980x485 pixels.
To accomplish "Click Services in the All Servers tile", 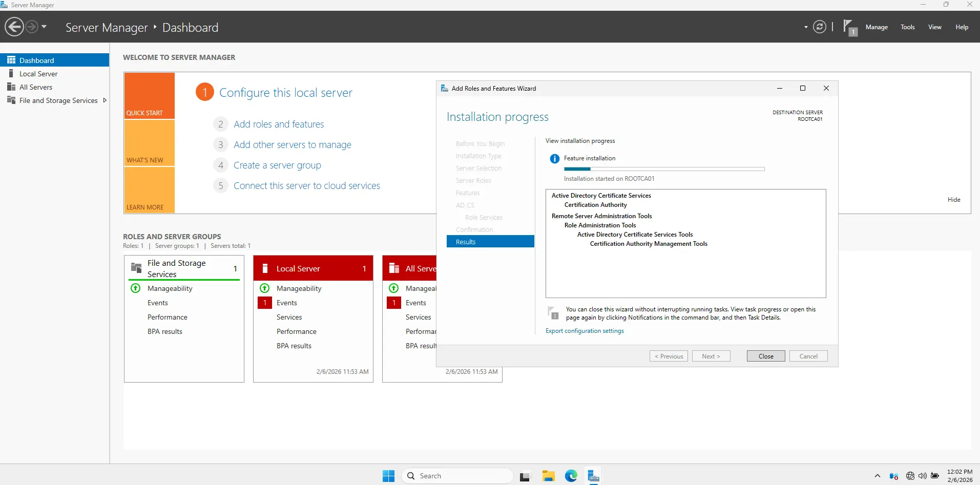I will point(418,317).
